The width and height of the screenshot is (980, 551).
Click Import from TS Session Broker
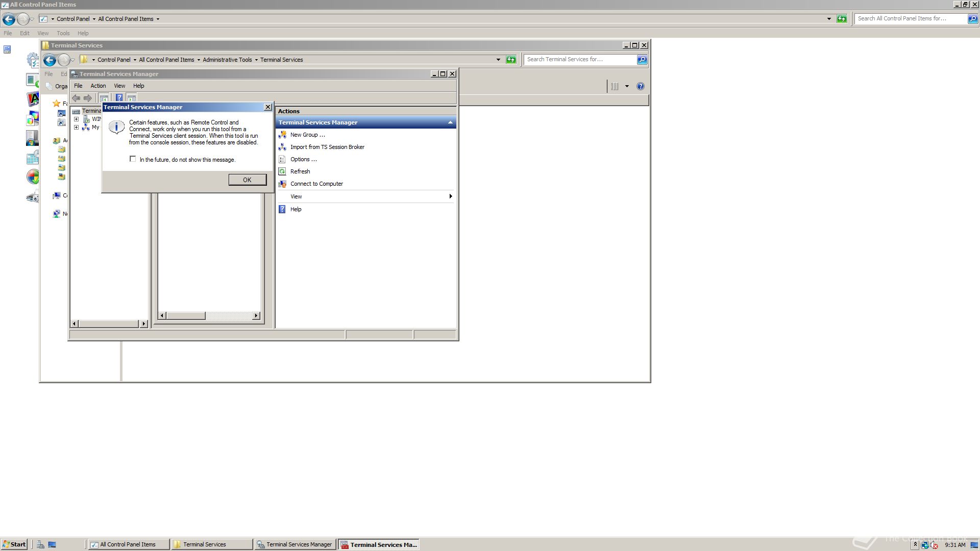(x=327, y=147)
